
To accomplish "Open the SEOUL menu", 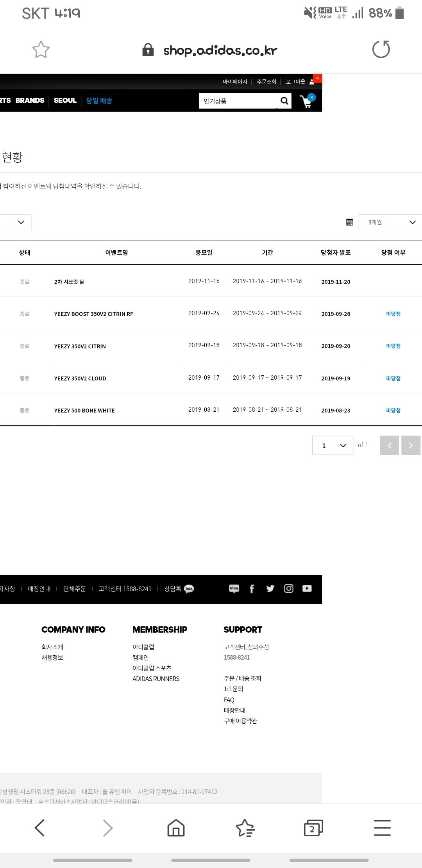I will 65,100.
